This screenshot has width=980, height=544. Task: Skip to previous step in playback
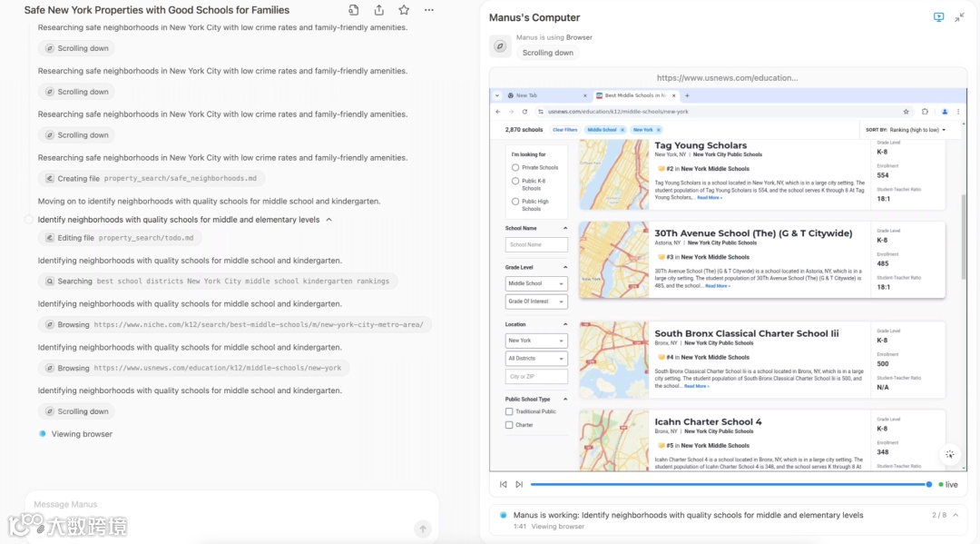point(503,485)
